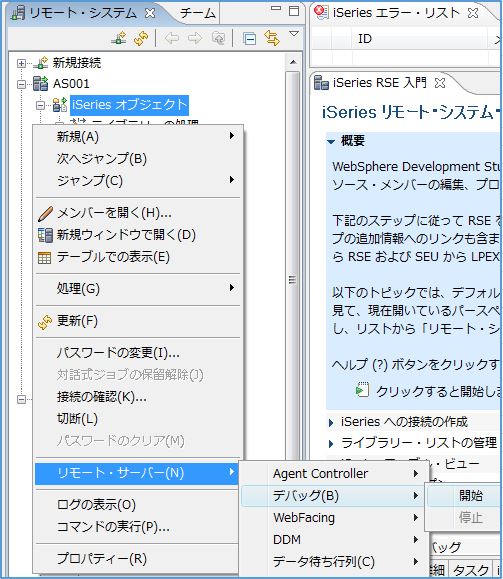Click the ID column header
Screen dimensions: 503x579
(x=365, y=39)
